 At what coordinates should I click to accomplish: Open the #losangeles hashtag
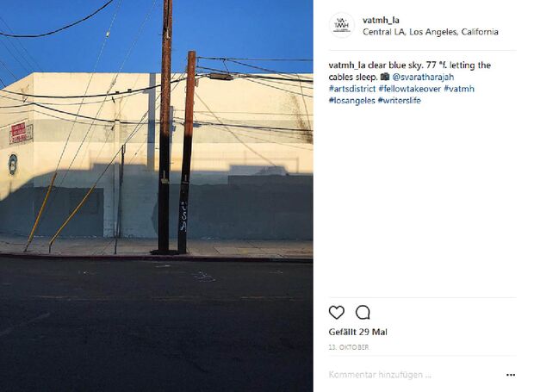(x=351, y=101)
